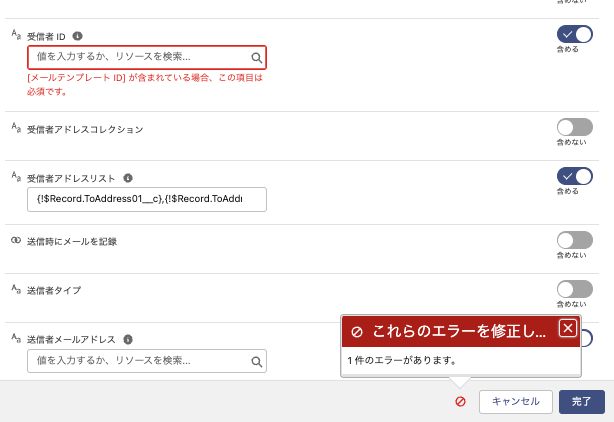Click the 送信者メールアドレス resource input field
This screenshot has width=614, height=422.
(x=147, y=361)
